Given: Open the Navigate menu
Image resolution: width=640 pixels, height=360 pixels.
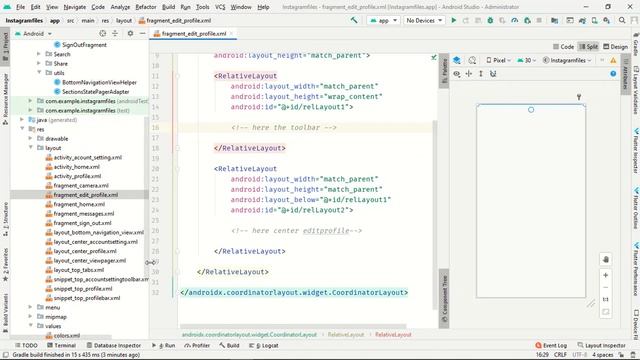Looking at the screenshot, I should 75,7.
